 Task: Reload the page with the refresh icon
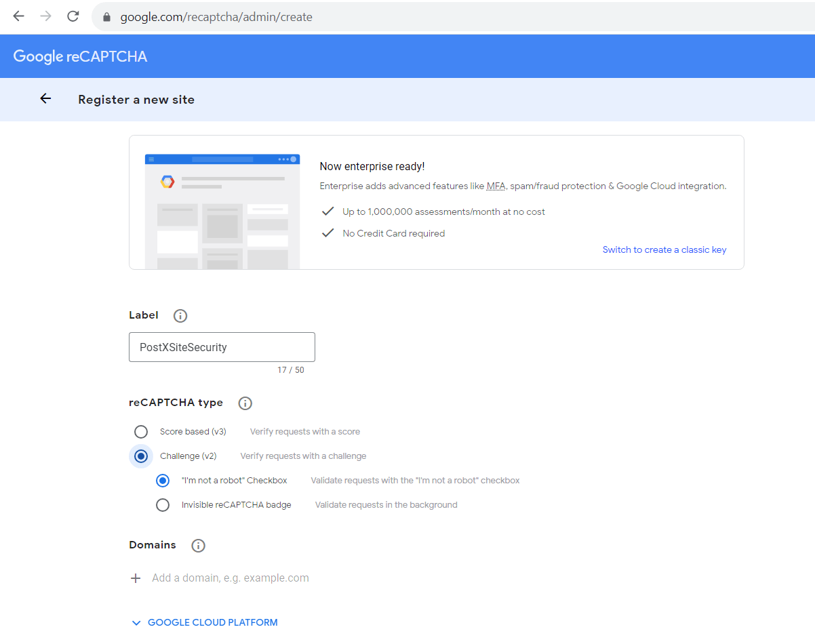(73, 16)
